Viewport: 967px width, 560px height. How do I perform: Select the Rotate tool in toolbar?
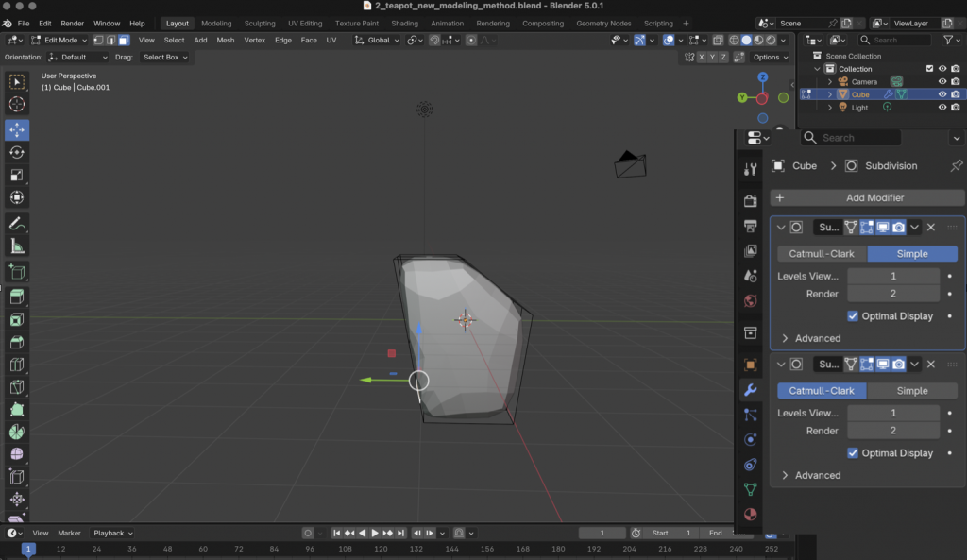(17, 152)
